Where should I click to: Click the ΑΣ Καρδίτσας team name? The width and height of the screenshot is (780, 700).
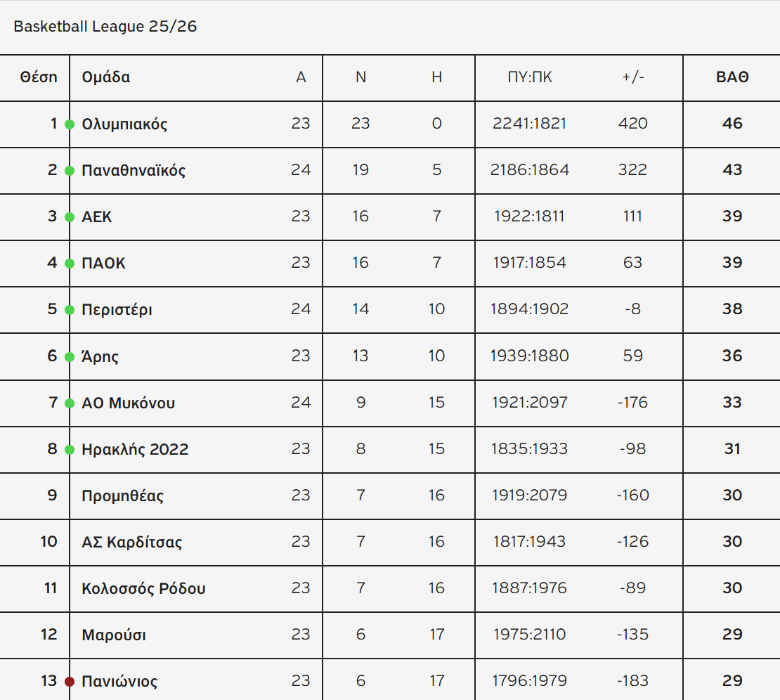pos(132,543)
